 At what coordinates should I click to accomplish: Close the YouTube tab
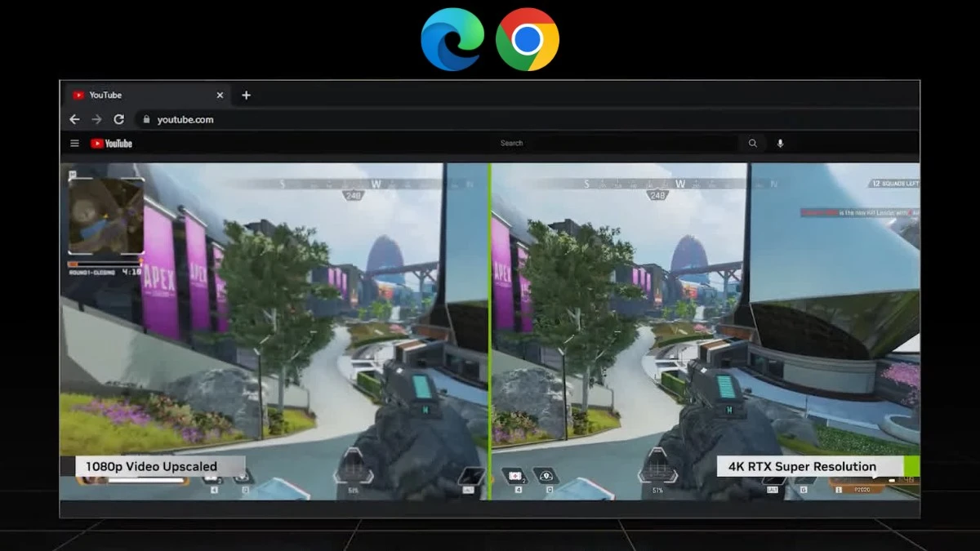point(219,94)
